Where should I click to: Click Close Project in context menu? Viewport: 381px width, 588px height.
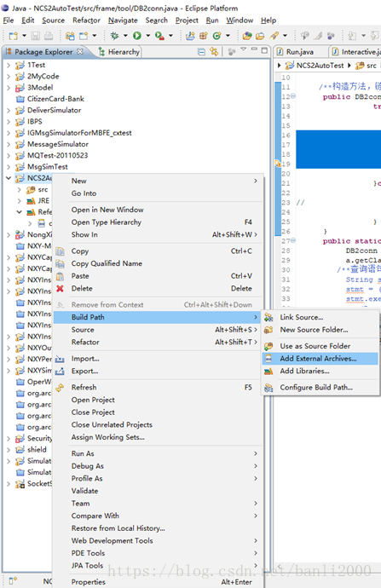[x=158, y=412]
